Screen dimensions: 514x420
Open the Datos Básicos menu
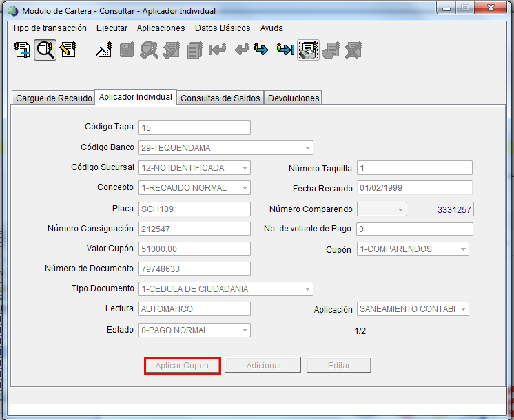(223, 28)
